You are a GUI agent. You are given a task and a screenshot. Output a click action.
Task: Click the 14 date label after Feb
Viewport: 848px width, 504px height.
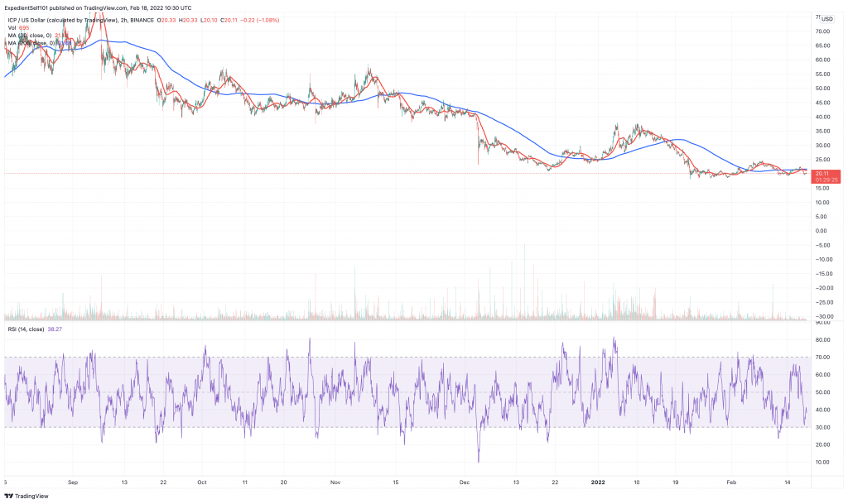(788, 482)
